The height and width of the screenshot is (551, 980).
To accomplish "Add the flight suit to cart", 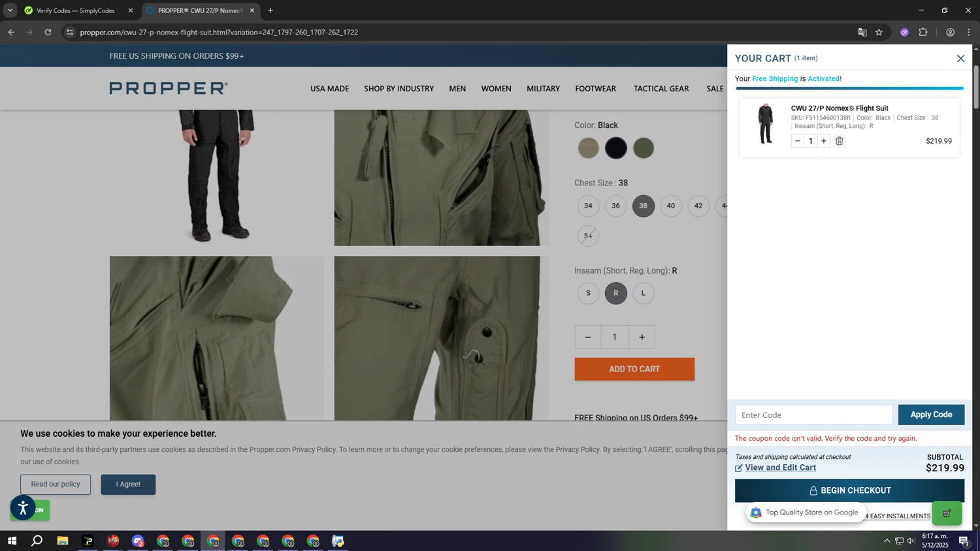I will click(634, 369).
